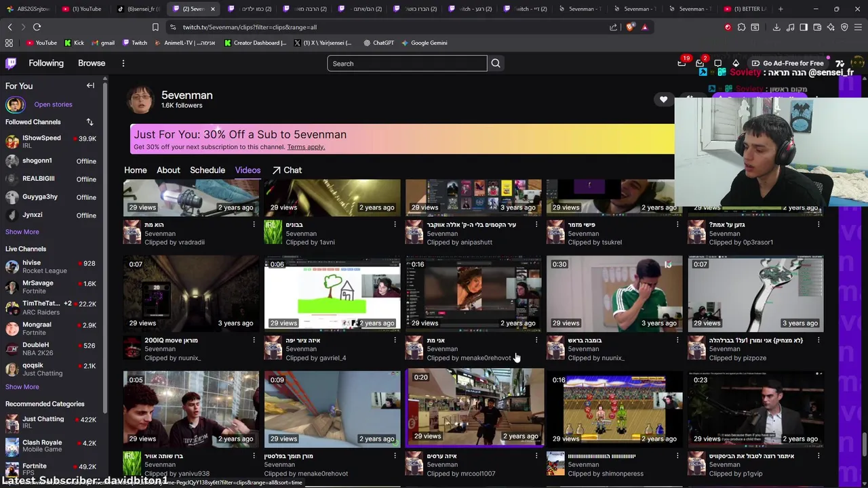This screenshot has height=488, width=868.
Task: Pop out the Chat tab
Action: 287,170
